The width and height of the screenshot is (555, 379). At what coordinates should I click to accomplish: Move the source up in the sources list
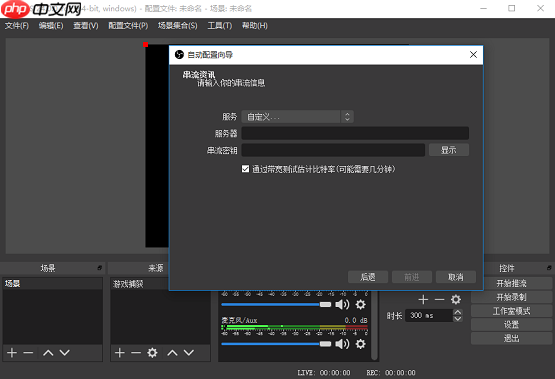point(172,352)
